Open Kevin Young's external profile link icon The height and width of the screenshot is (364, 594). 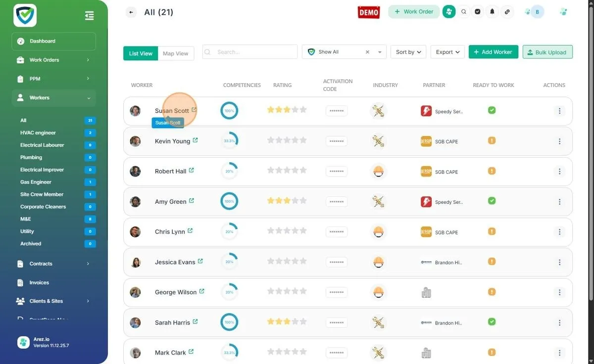coord(195,140)
